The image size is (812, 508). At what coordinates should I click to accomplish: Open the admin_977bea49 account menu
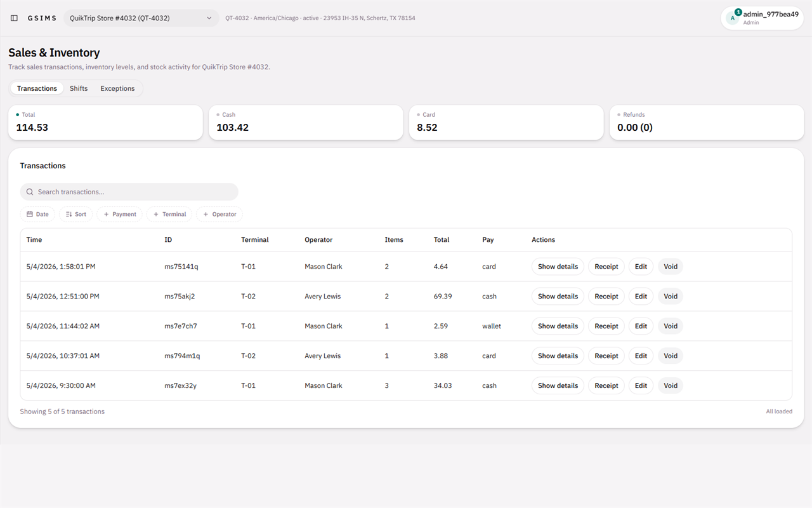(763, 18)
